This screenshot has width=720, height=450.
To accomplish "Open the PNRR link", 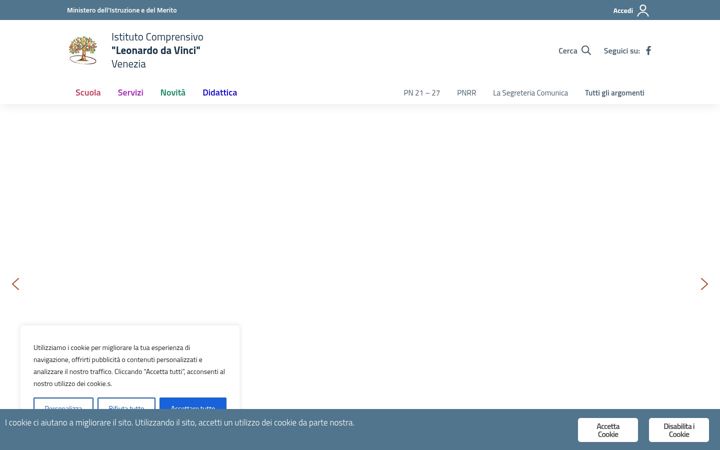I will pyautogui.click(x=466, y=93).
